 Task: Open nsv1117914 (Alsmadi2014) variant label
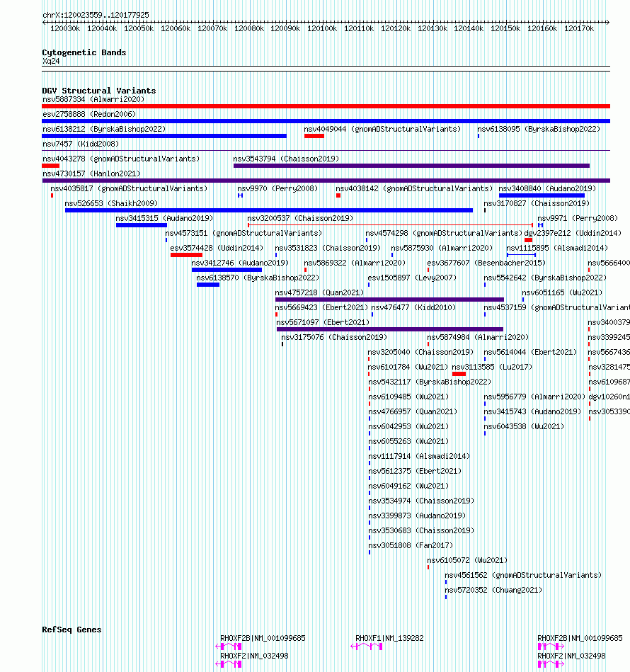[419, 457]
